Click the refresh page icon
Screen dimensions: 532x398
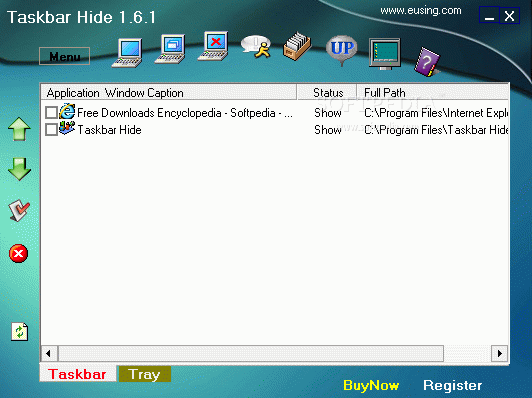tap(20, 331)
